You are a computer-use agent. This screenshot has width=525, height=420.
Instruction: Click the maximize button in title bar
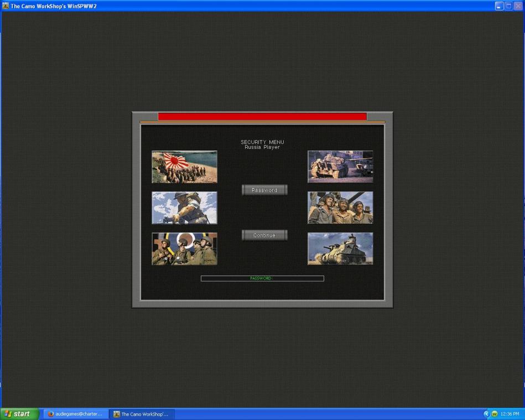508,6
